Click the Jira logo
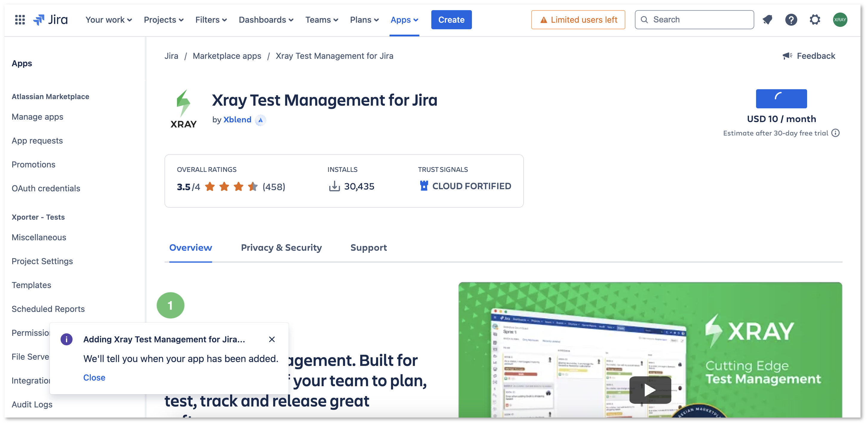 [x=50, y=19]
